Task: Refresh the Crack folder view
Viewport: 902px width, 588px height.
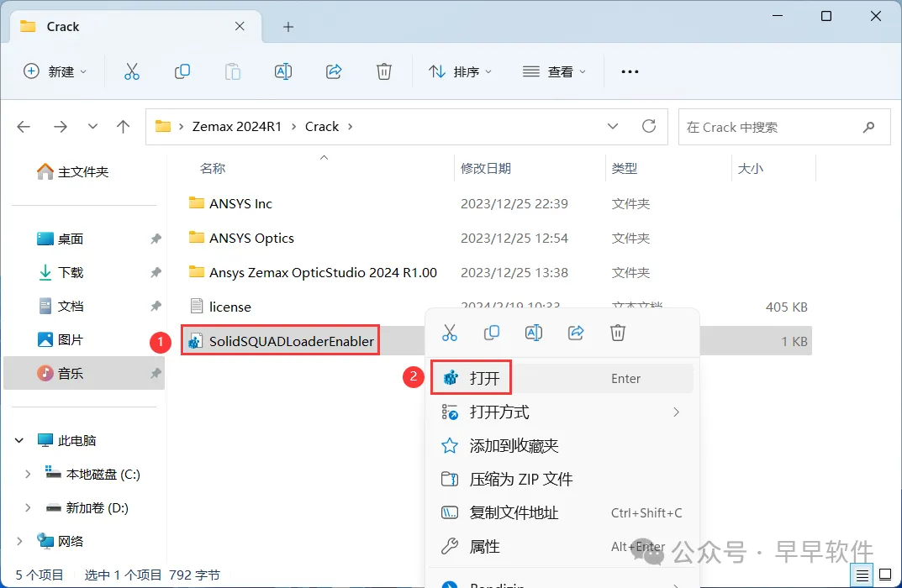Action: (649, 126)
